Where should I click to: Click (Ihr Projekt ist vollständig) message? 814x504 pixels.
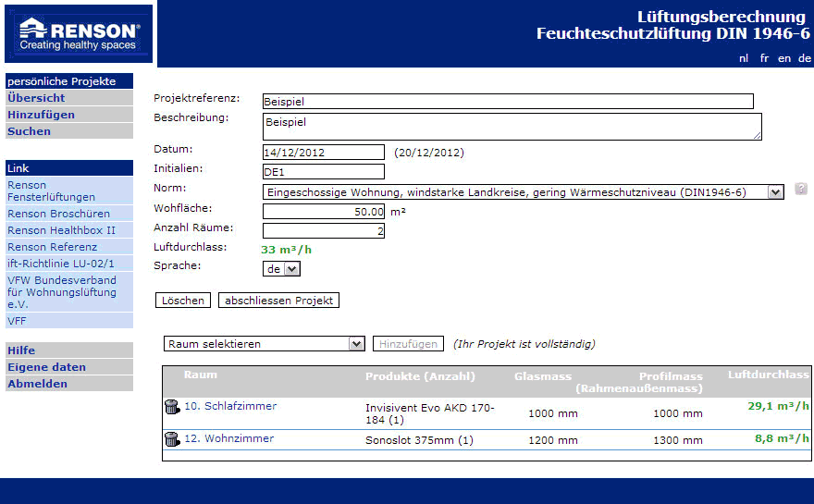click(524, 344)
